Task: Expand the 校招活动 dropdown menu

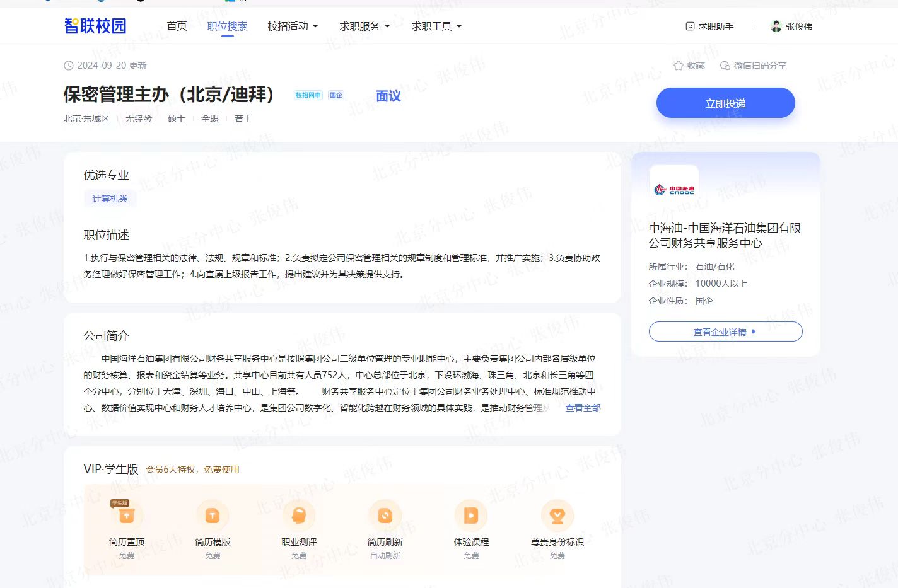Action: 293,26
